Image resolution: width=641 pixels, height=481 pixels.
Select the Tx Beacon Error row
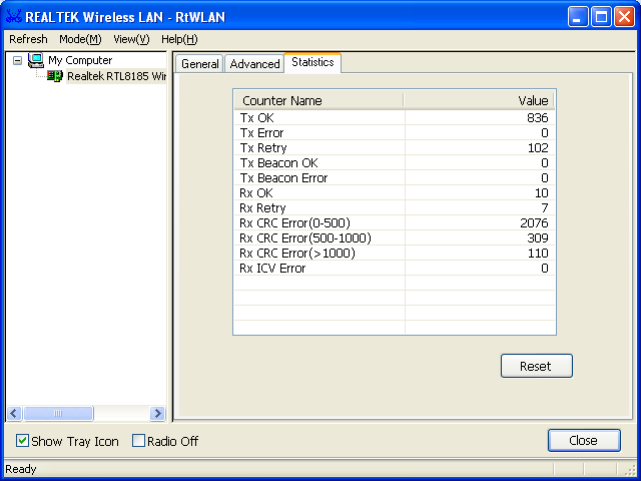click(394, 178)
